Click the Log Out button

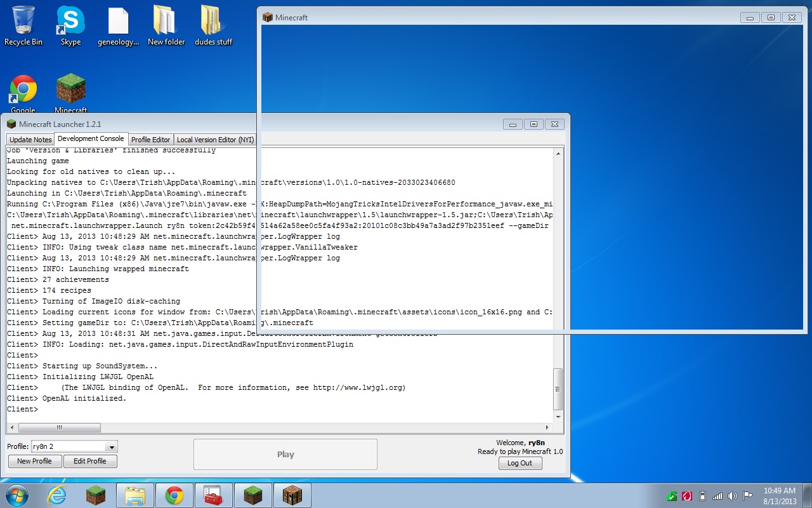click(520, 463)
